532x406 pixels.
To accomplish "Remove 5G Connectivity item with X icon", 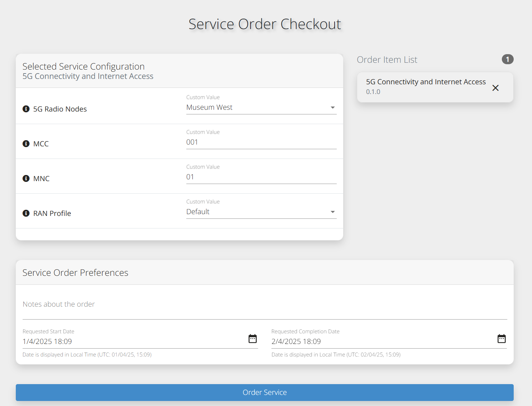I will [495, 88].
